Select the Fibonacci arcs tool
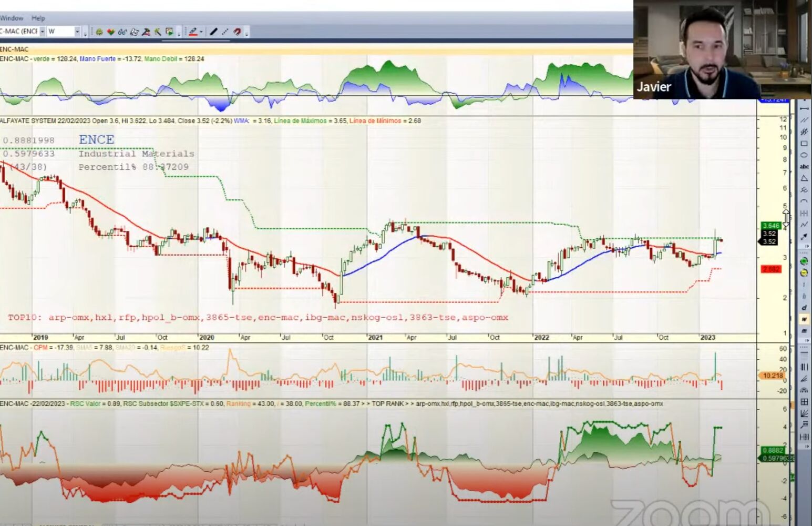 [804, 390]
